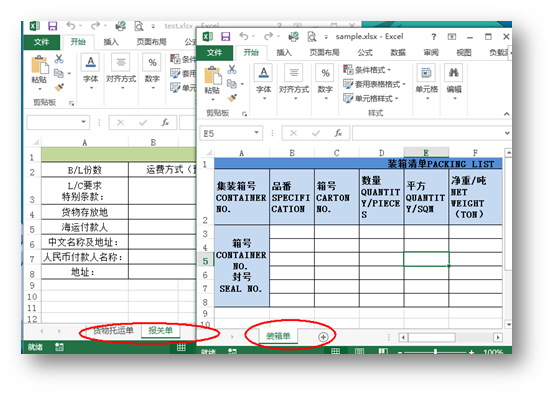This screenshot has height=396, width=554.
Task: Switch to 审阅 tab in sample.xlsx
Action: [x=431, y=53]
